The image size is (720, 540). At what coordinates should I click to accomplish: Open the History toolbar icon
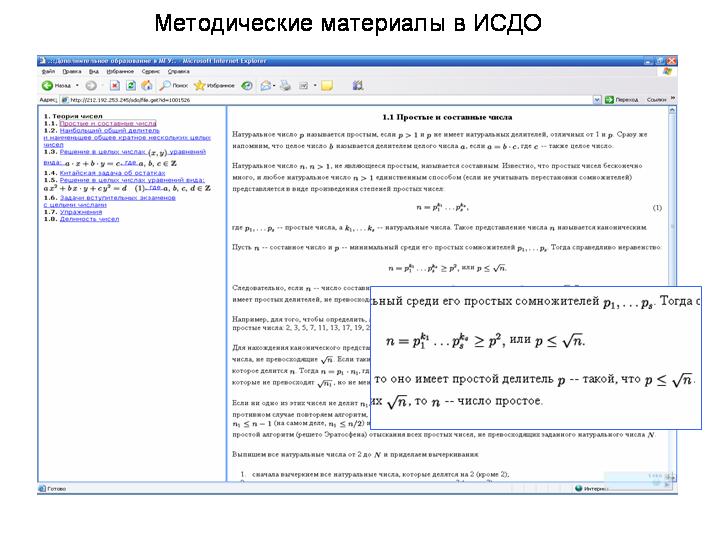247,85
